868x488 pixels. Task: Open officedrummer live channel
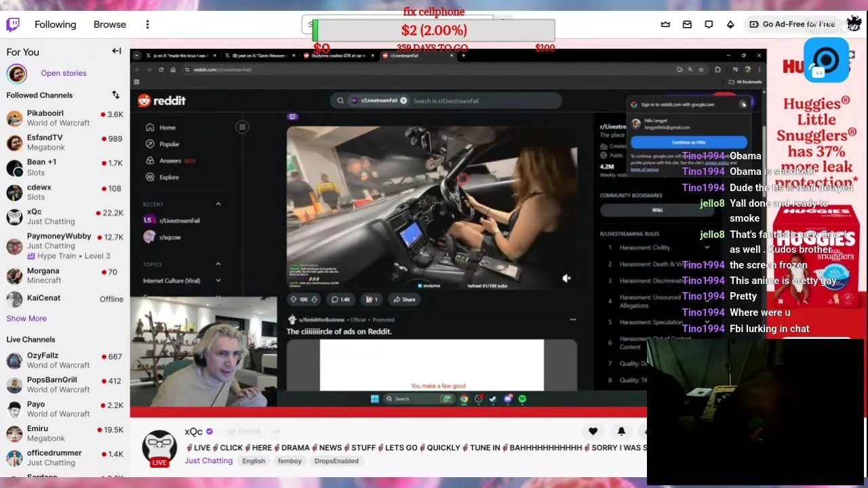click(64, 457)
